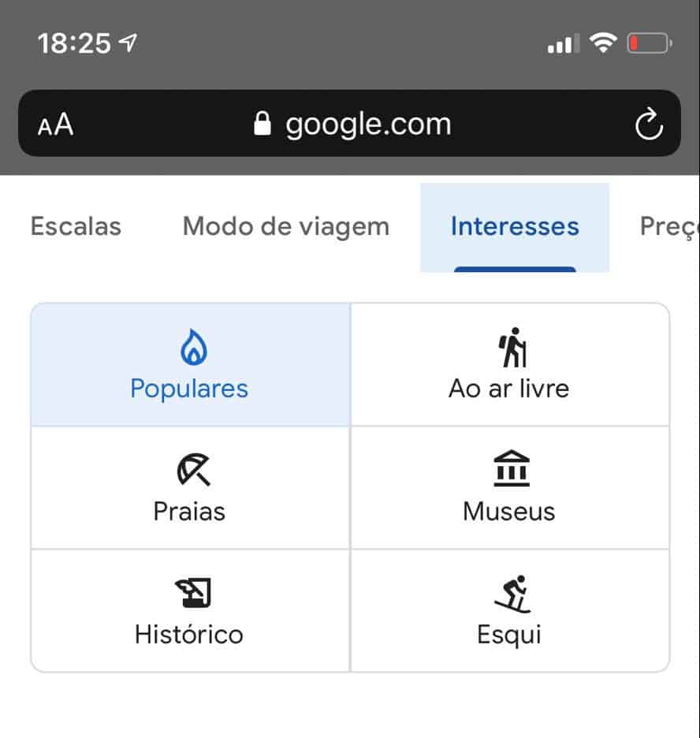Reload the page with refresh icon
700x738 pixels.
649,125
